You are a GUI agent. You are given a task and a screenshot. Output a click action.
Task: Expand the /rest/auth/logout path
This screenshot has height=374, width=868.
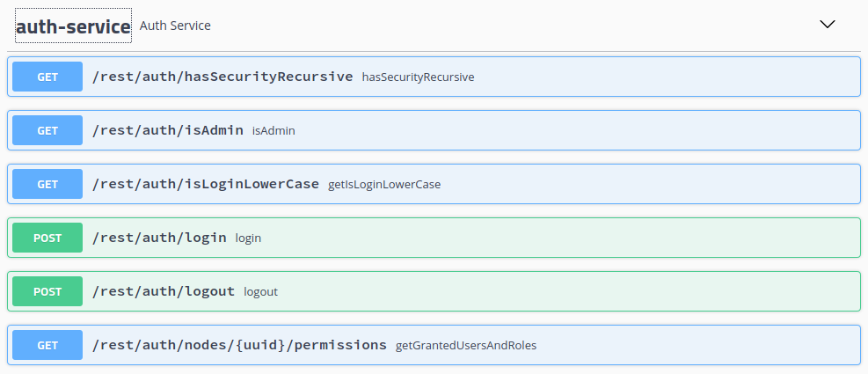pyautogui.click(x=164, y=291)
